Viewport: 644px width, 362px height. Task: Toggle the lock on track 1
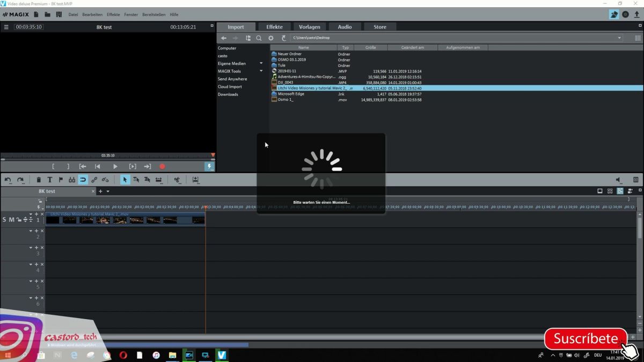point(18,220)
